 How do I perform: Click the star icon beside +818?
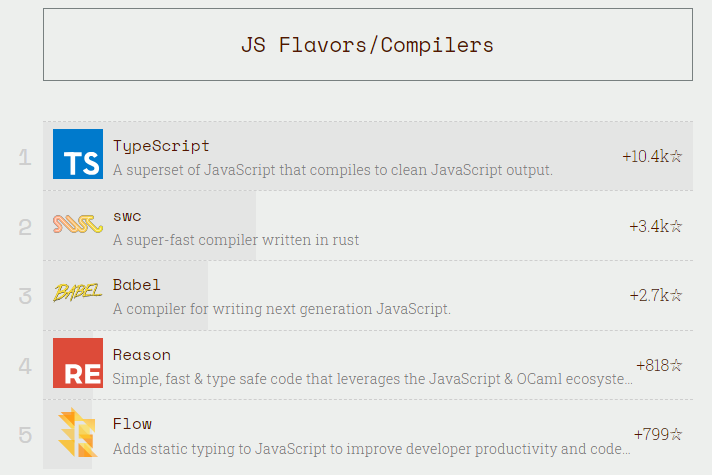(676, 366)
